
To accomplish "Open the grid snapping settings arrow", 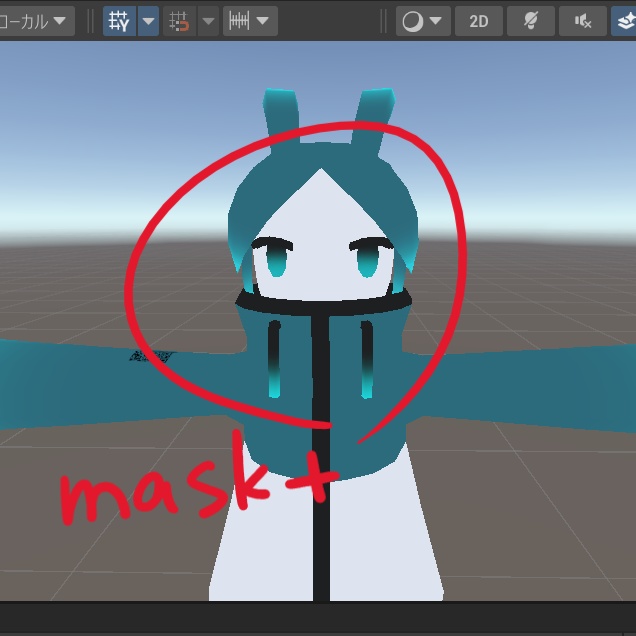I will point(208,21).
